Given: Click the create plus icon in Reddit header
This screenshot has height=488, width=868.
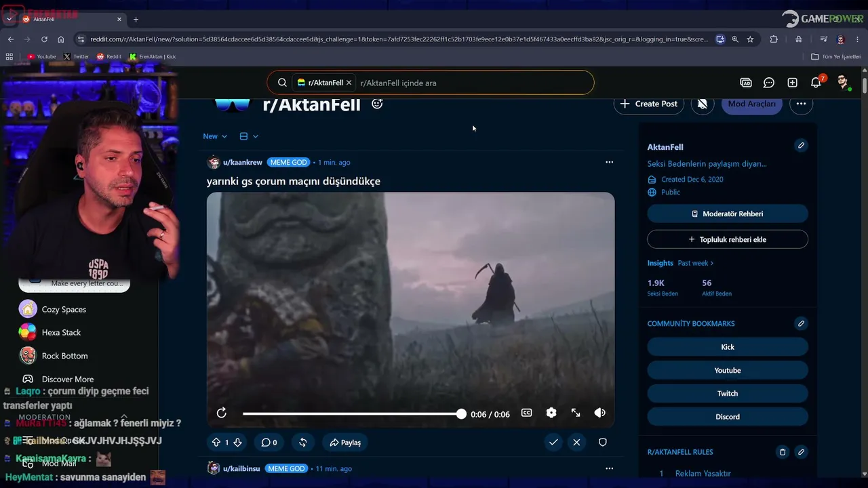Looking at the screenshot, I should click(792, 83).
